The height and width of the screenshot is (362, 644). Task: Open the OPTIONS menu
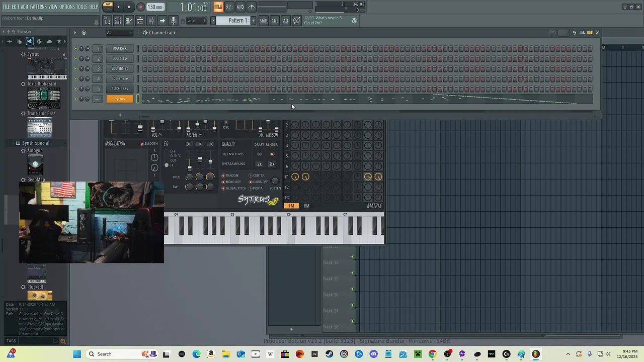click(x=67, y=7)
